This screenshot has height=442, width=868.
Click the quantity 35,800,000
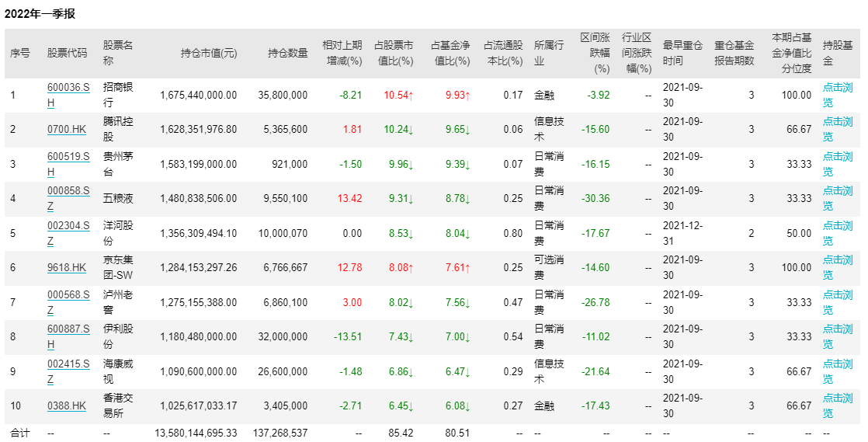(x=283, y=96)
